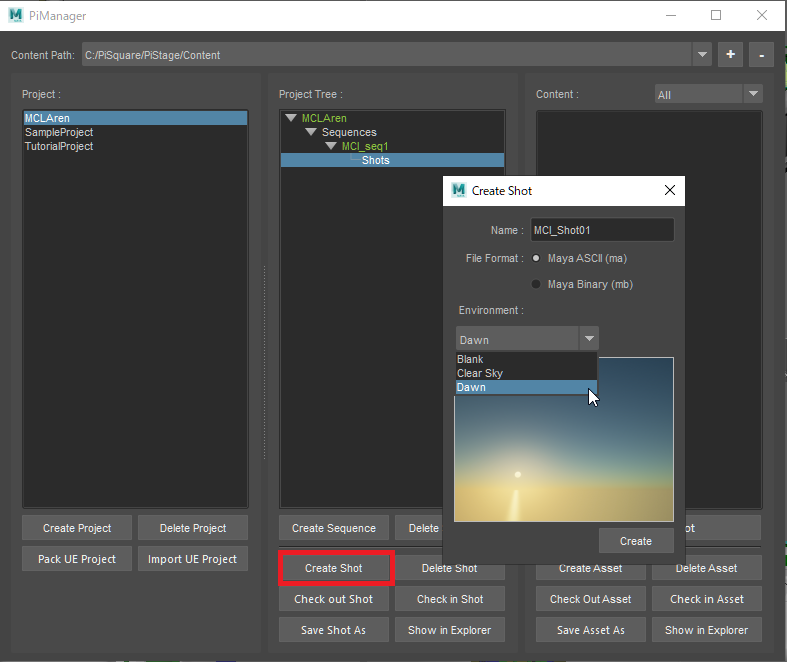
Task: Click the Create Asset button
Action: 591,568
